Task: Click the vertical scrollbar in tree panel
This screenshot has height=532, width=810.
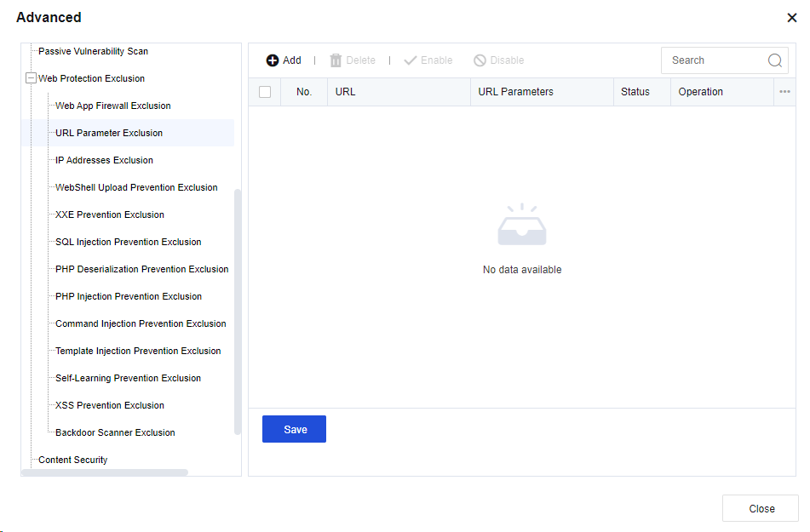Action: click(238, 311)
